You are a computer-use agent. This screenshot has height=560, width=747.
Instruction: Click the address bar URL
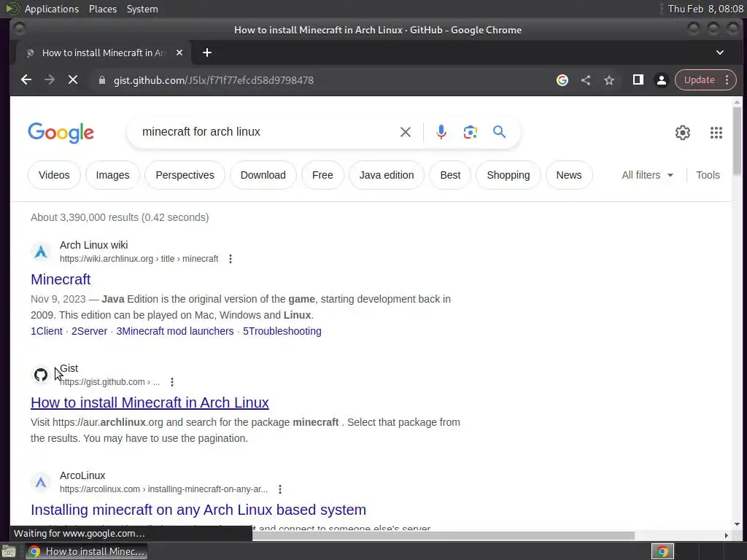click(214, 80)
